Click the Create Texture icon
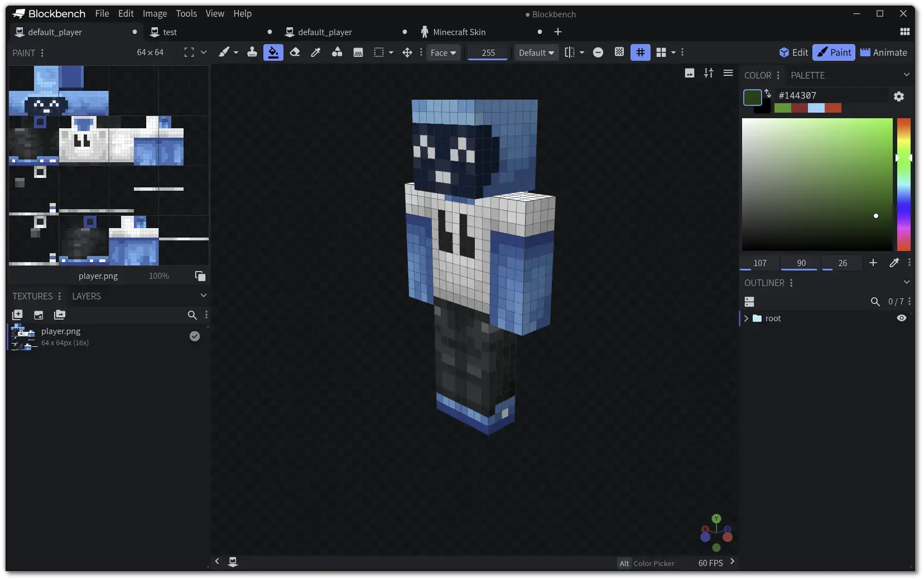924x580 pixels. point(17,315)
